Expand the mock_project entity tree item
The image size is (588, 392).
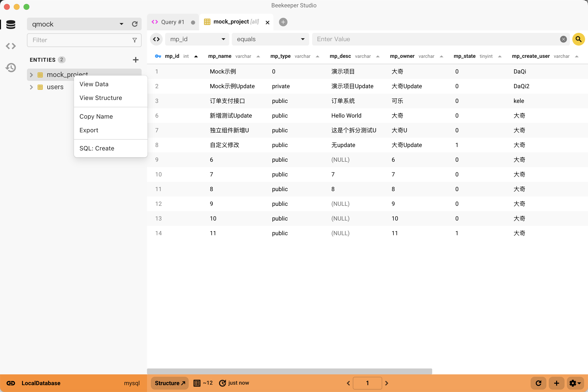[32, 74]
